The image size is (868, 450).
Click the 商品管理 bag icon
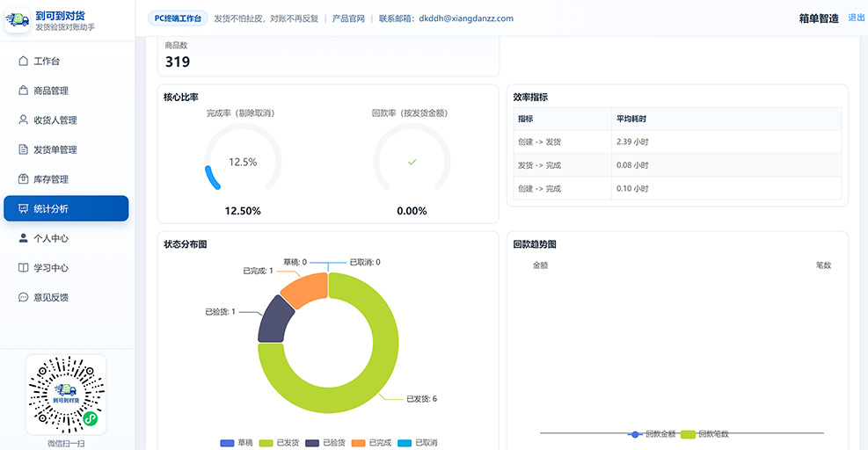click(x=23, y=91)
